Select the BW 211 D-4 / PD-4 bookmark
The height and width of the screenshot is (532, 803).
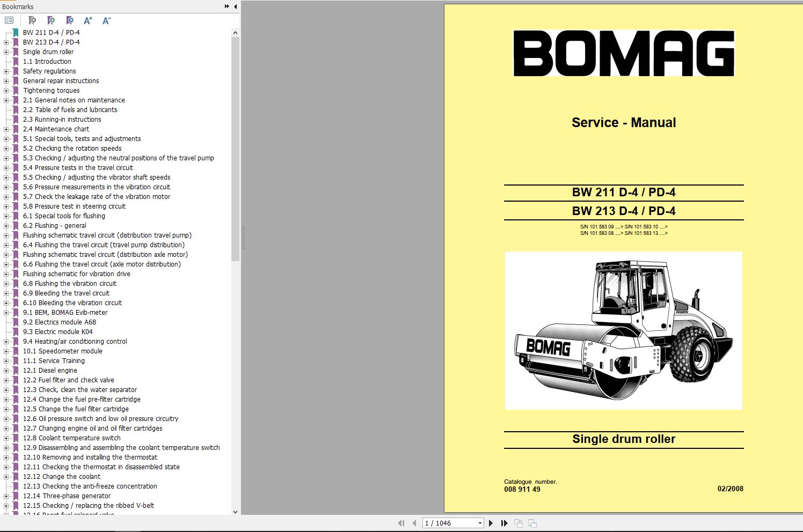point(51,32)
